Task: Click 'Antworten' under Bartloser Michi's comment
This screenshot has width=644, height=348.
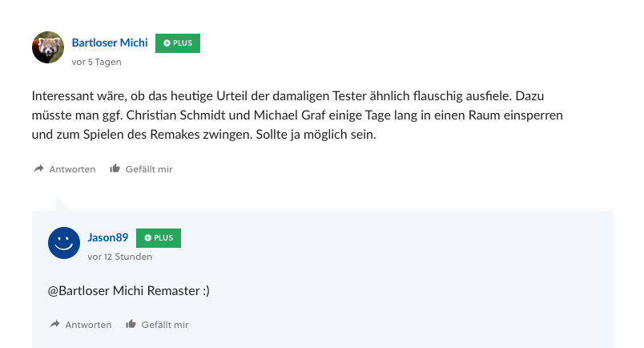Action: pyautogui.click(x=72, y=169)
